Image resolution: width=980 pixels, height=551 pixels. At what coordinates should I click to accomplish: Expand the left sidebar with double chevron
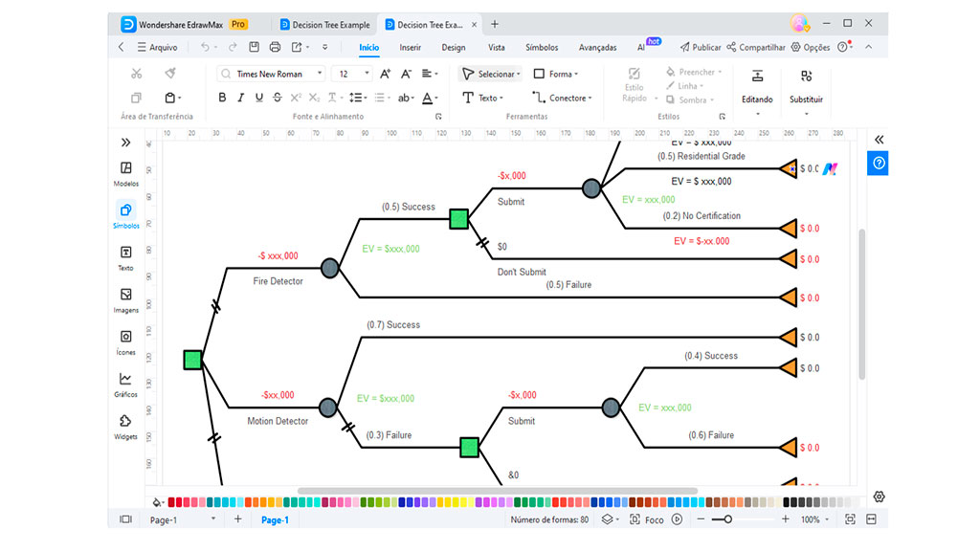(x=125, y=143)
